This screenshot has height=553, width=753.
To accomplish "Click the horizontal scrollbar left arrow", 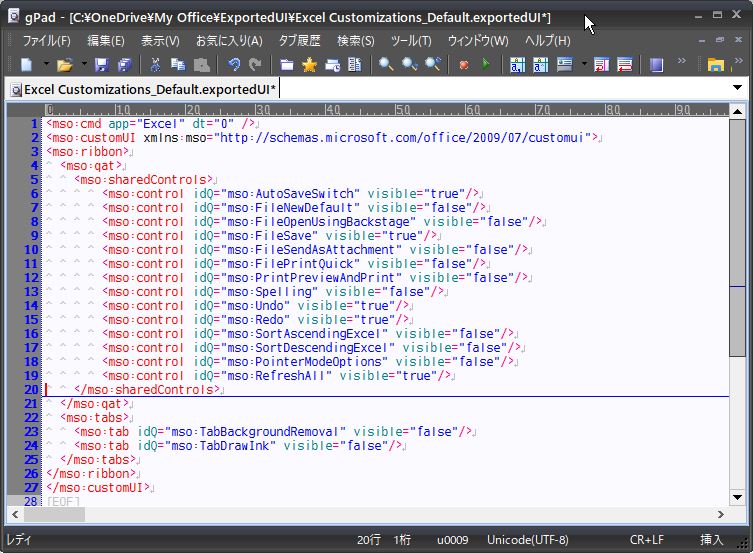I will pos(15,514).
